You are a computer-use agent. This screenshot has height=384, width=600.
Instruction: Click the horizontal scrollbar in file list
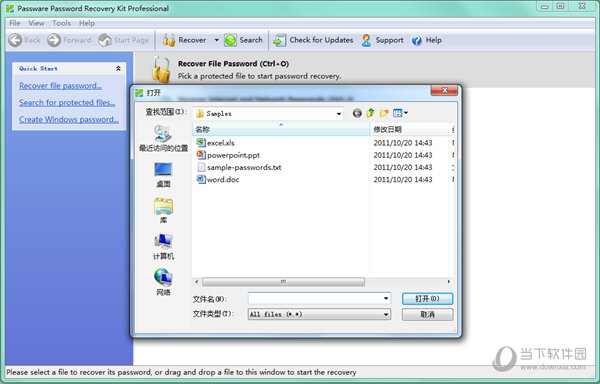point(283,282)
